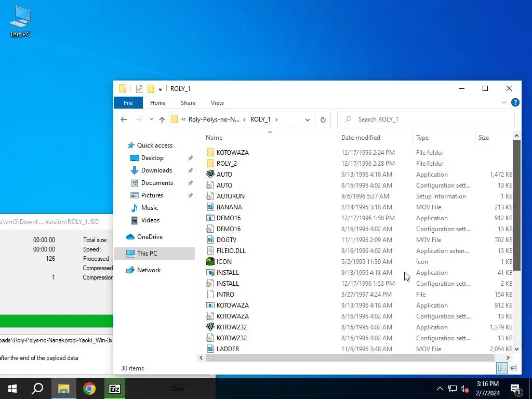Switch to Large icons view layout

pos(513,368)
